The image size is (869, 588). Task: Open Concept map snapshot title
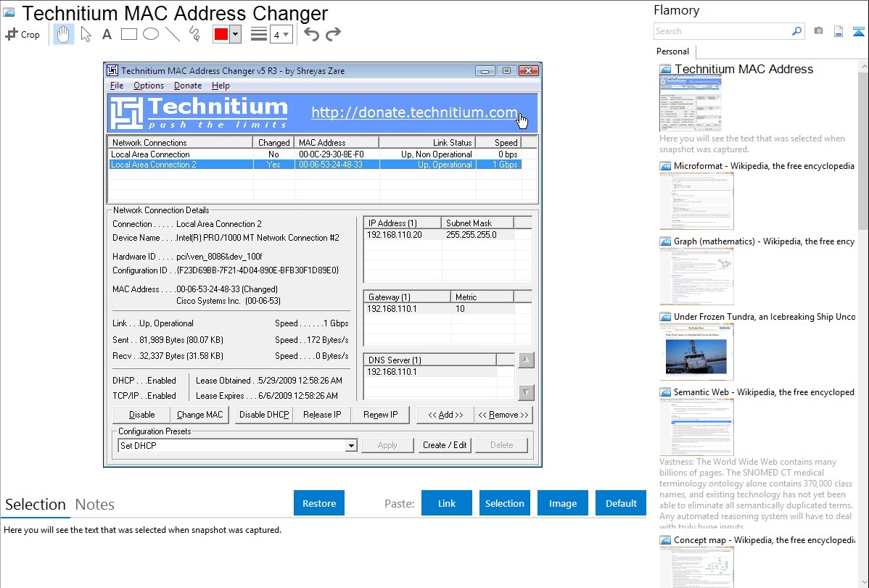[x=764, y=539]
